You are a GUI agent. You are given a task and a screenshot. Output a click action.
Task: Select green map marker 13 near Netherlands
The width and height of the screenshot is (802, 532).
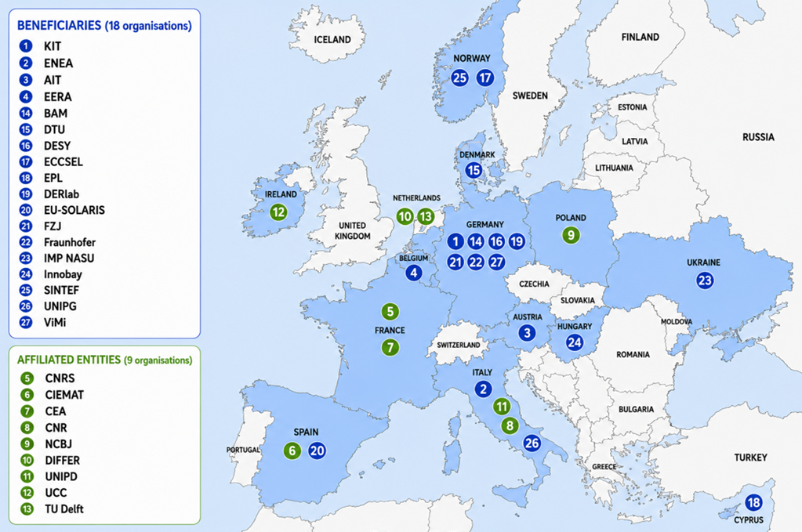click(426, 217)
